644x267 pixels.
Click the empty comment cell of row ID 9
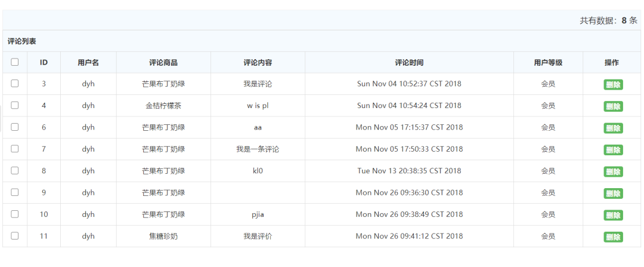258,192
